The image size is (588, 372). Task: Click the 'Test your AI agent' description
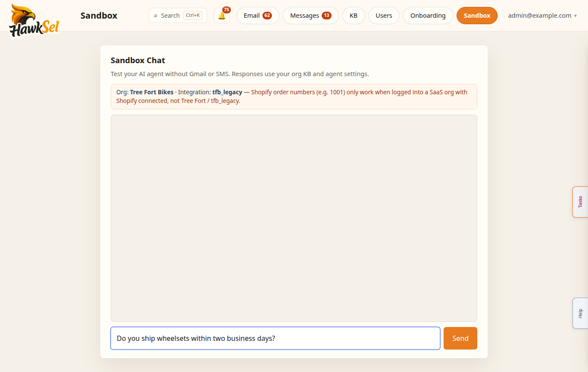coord(240,74)
